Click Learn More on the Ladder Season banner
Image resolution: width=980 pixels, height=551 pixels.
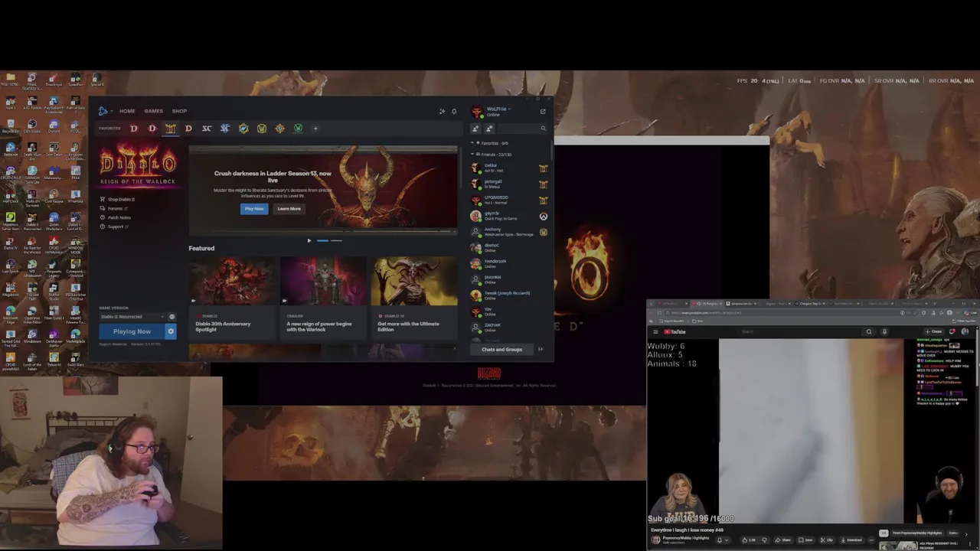[x=289, y=209]
